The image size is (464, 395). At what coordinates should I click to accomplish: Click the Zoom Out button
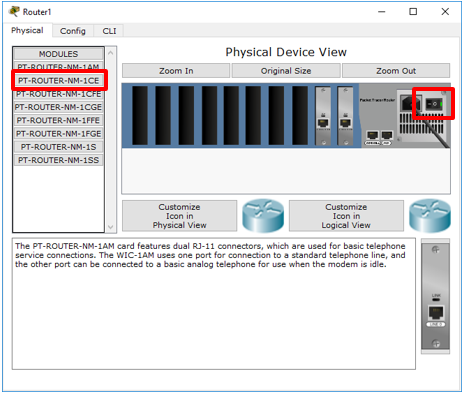pyautogui.click(x=396, y=71)
